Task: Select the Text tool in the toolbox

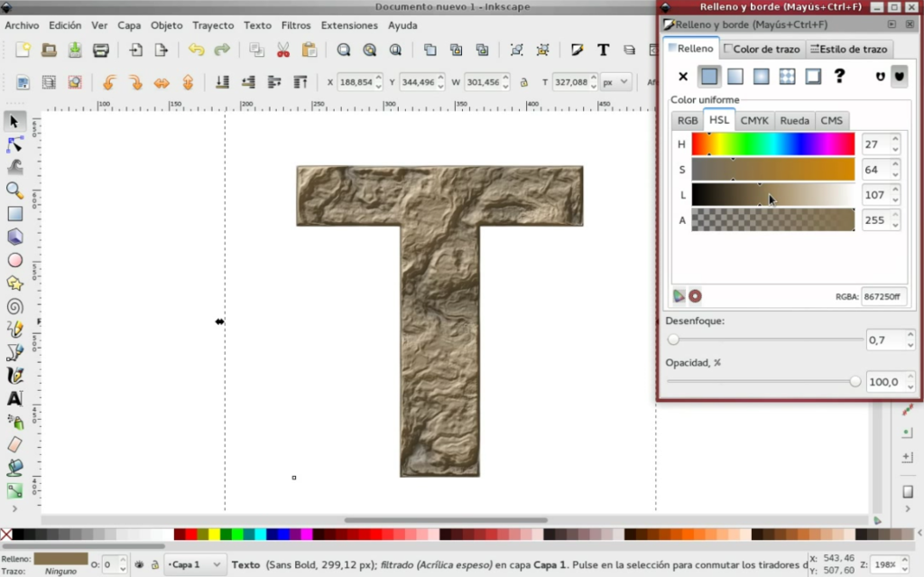Action: click(13, 397)
